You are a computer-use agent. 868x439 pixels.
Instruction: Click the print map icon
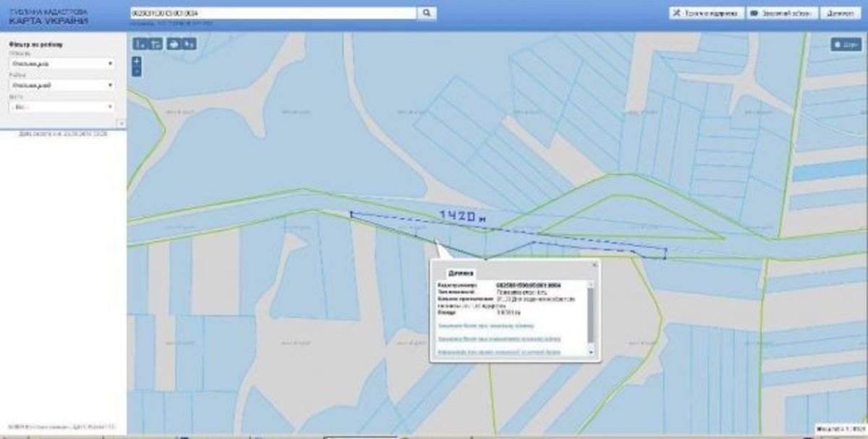[174, 43]
